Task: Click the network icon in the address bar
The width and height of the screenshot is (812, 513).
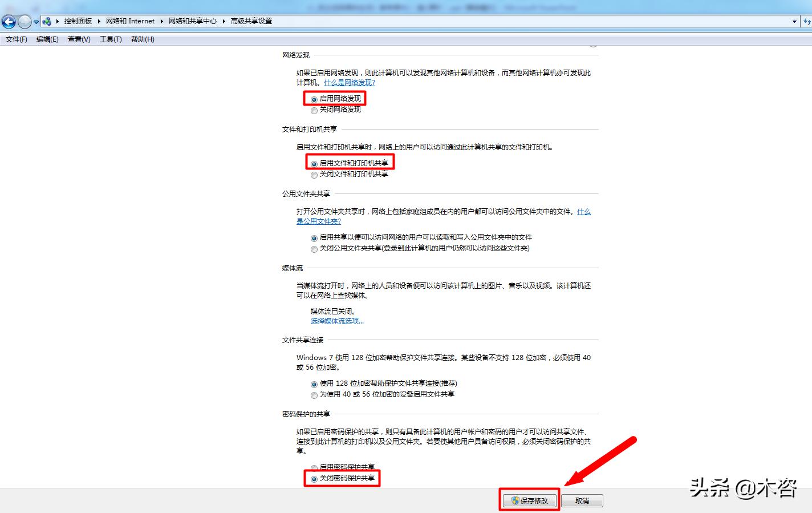Action: pos(48,21)
